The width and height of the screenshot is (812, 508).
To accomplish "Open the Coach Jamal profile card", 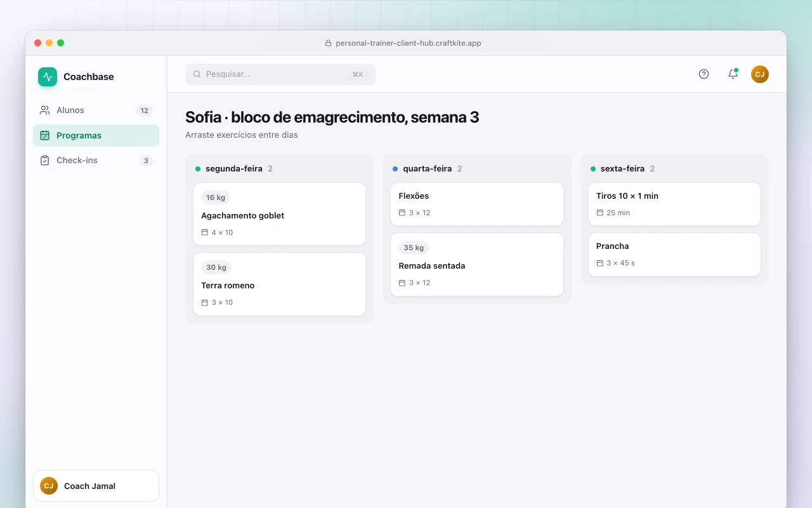I will [x=96, y=486].
